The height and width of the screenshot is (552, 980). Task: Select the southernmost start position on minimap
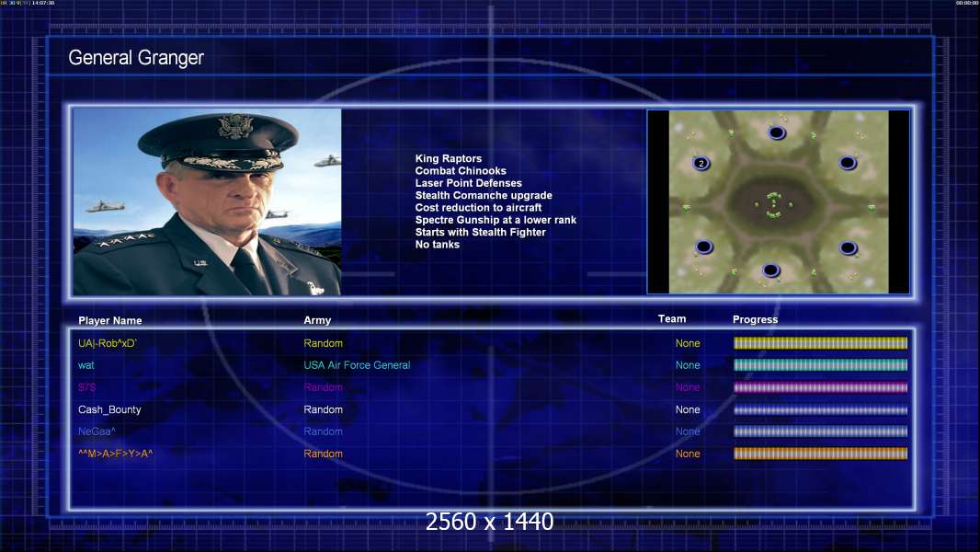771,270
